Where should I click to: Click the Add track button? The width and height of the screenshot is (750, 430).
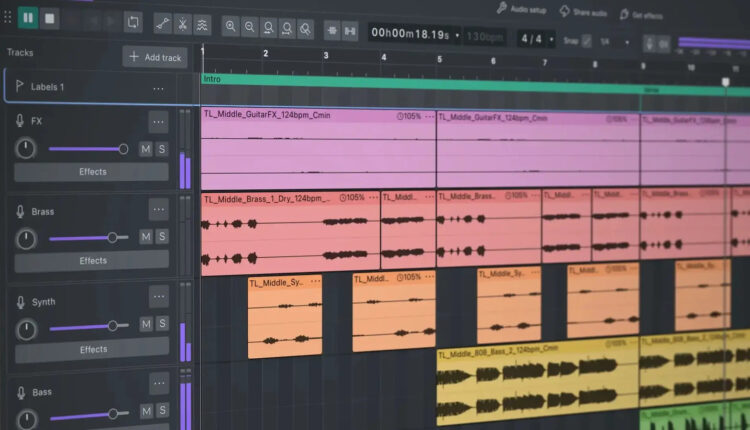point(155,57)
